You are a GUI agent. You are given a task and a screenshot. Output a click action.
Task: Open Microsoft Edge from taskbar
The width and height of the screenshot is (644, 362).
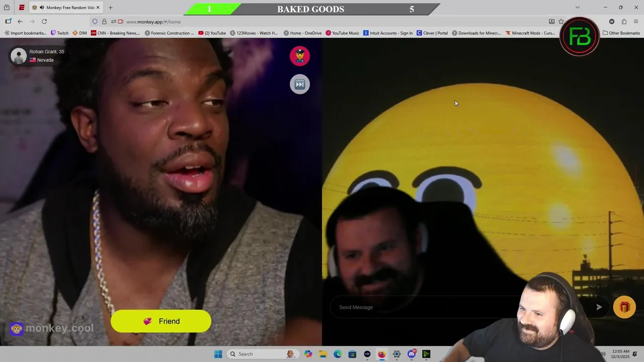coord(338,354)
